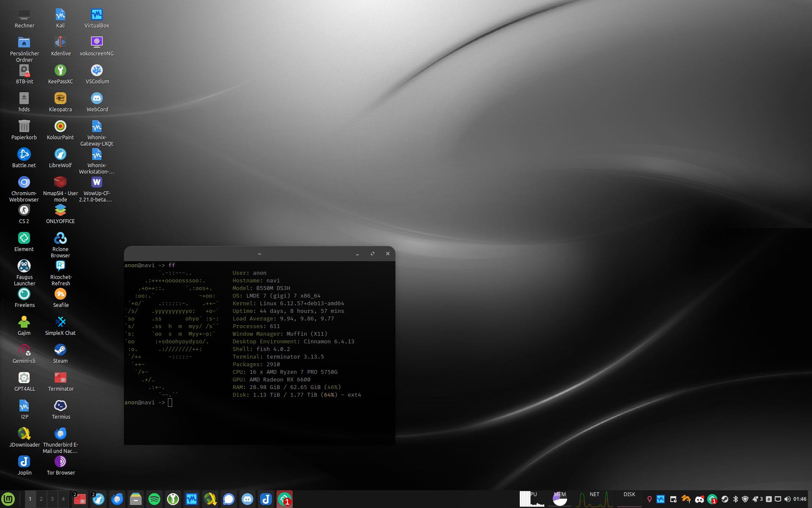Viewport: 812px width, 508px height.
Task: Click Spotify icon in the panel
Action: pyautogui.click(x=154, y=499)
